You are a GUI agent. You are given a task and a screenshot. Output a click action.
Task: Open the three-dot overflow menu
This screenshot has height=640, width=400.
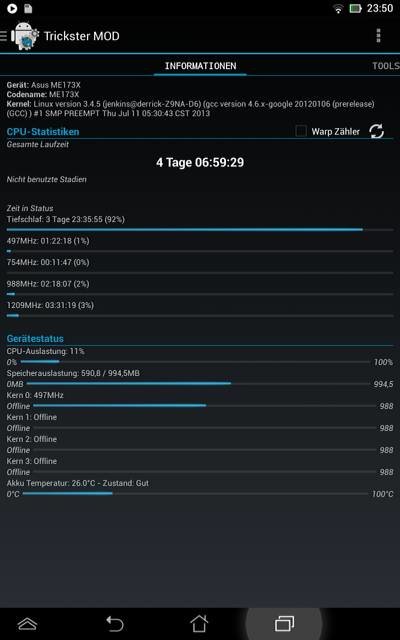click(378, 36)
